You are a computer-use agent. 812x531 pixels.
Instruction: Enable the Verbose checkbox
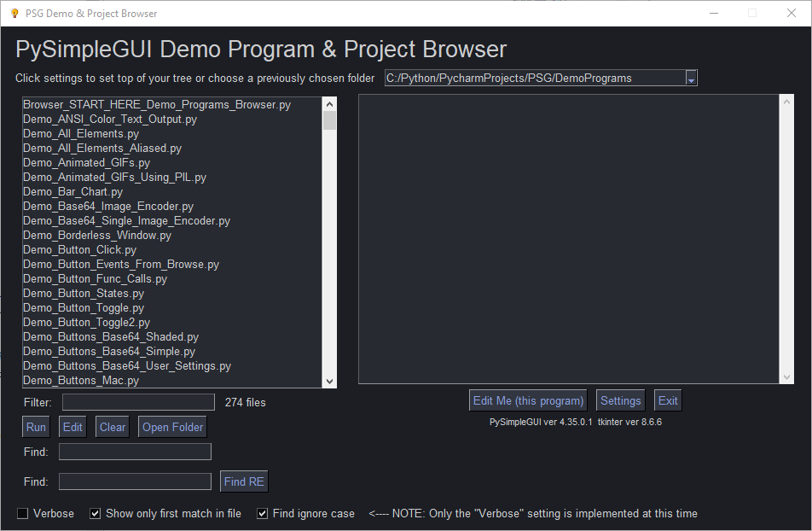pos(23,513)
